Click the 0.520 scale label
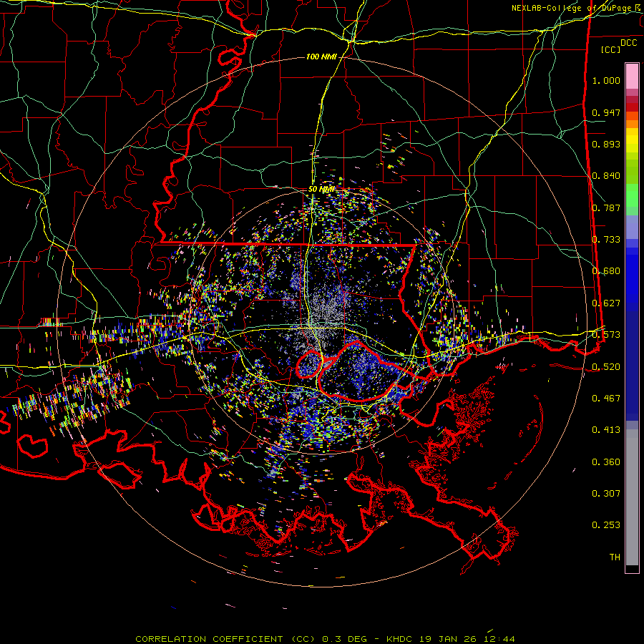This screenshot has width=644, height=644. 606,366
